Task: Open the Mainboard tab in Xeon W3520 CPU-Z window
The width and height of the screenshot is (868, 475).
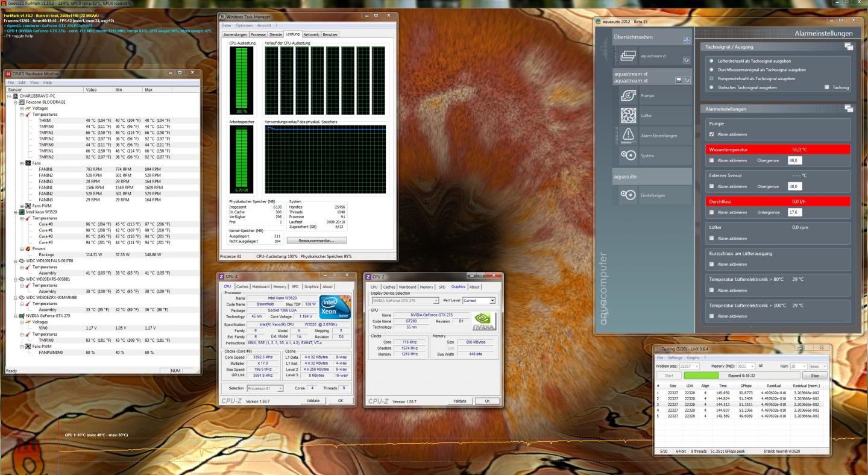Action: click(x=261, y=287)
